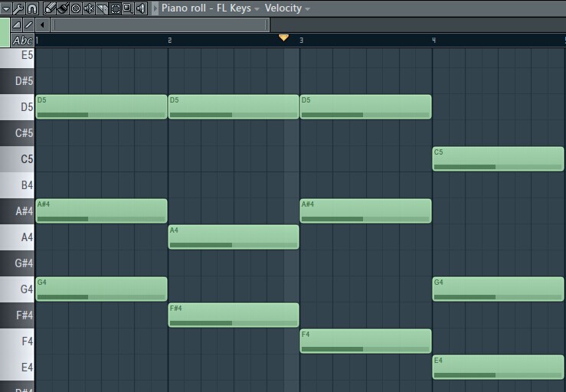The width and height of the screenshot is (566, 392).
Task: Select the F4 note in bar 3
Action: (365, 341)
